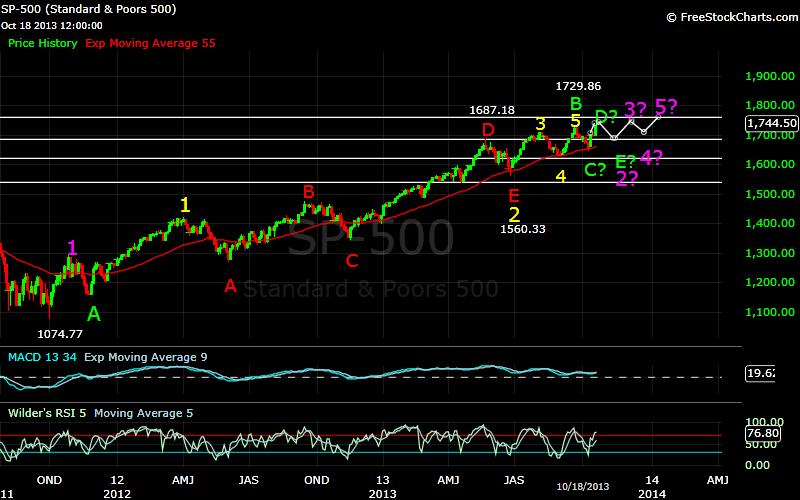The height and width of the screenshot is (500, 800).
Task: Click the magenta wave label 1
Action: [x=72, y=248]
